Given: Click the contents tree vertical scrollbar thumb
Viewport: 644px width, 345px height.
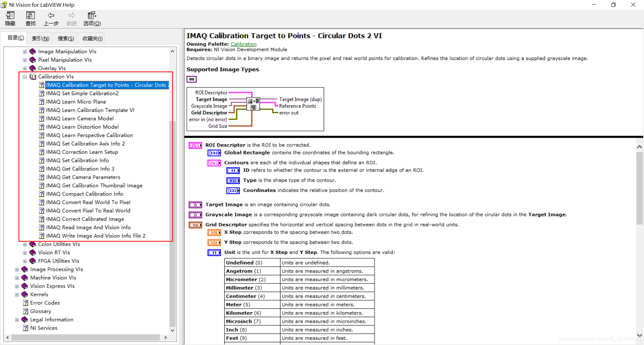Looking at the screenshot, I should (172, 223).
